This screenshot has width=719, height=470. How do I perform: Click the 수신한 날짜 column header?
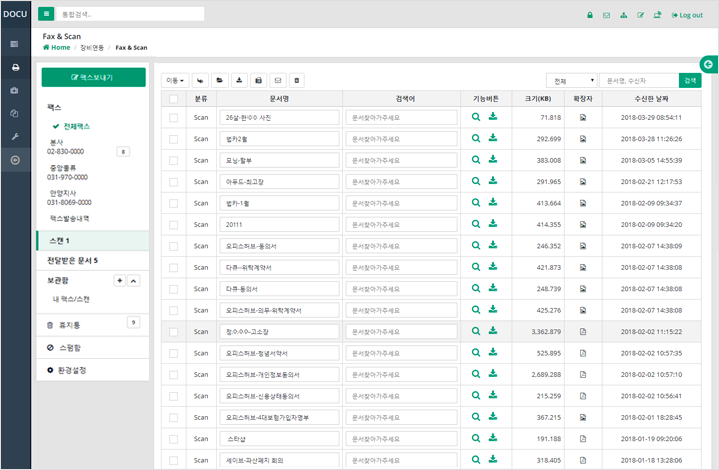(x=651, y=99)
